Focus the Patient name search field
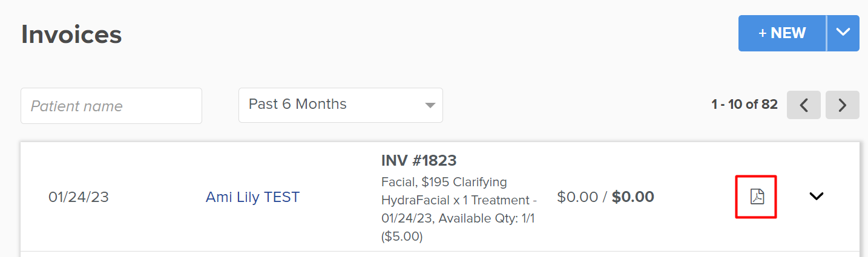The width and height of the screenshot is (868, 257). (111, 106)
